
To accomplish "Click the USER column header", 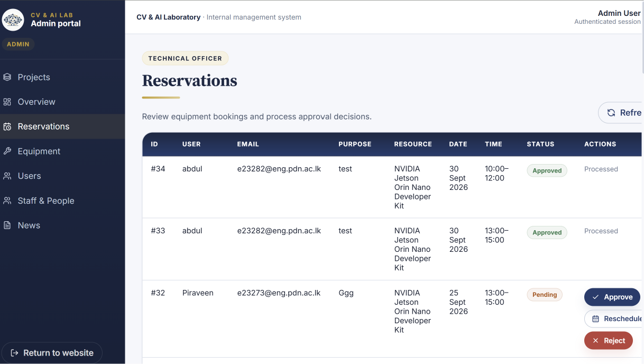I will coord(191,144).
